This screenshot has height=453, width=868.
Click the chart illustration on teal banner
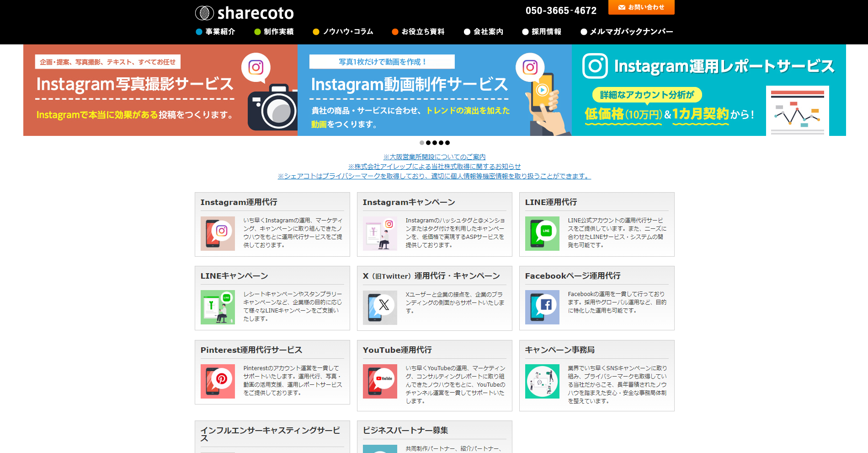pyautogui.click(x=798, y=111)
